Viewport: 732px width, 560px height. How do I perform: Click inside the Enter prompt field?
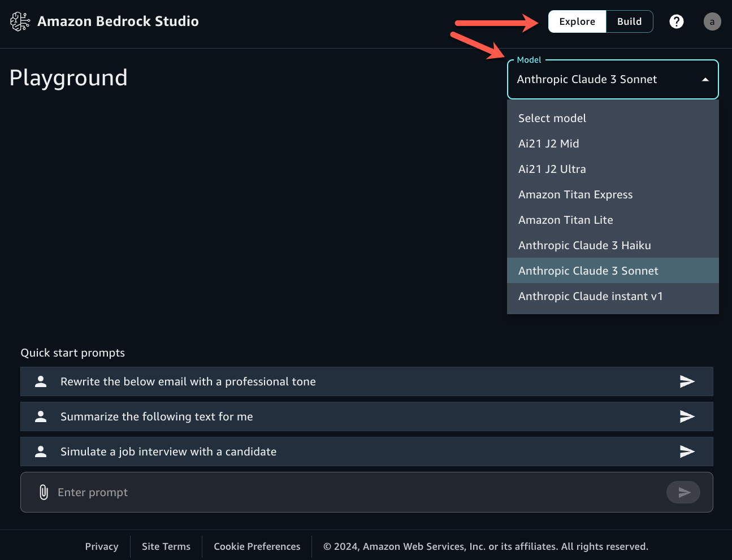[x=226, y=492]
